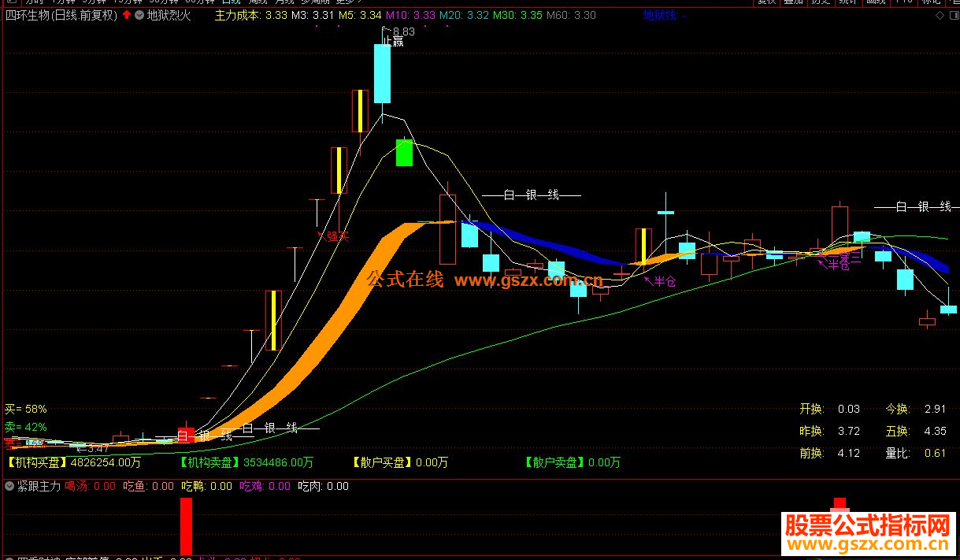Click the red 强买 signal marker

(334, 235)
